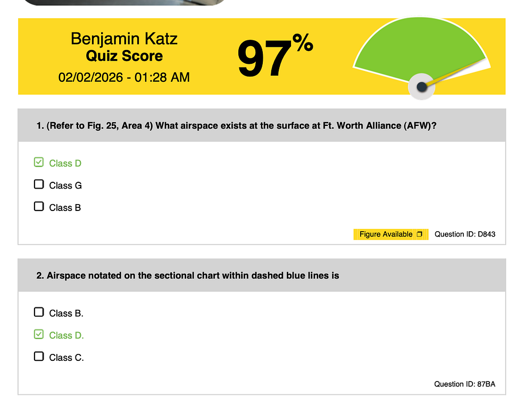Click the 'Class C.' answer text

66,358
